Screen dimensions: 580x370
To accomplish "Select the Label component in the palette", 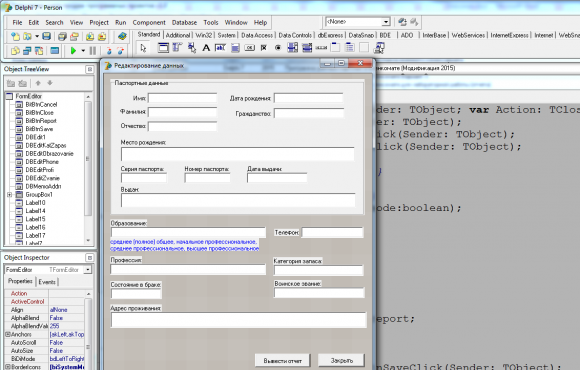I will [206, 48].
